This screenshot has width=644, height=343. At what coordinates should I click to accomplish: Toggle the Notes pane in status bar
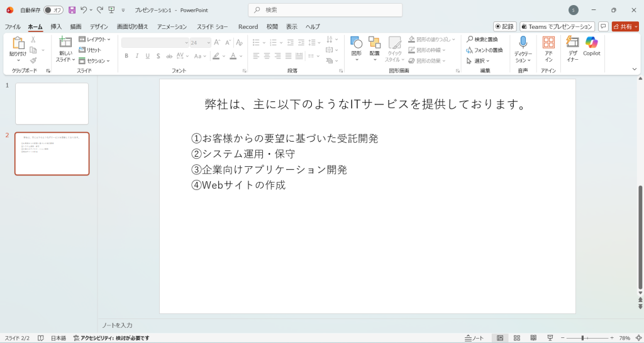click(475, 338)
